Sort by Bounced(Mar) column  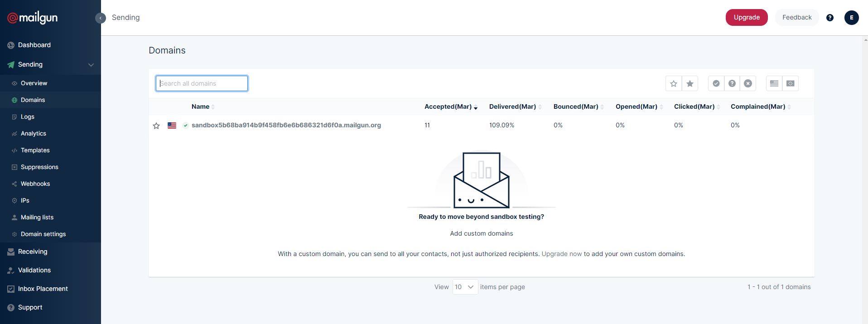pyautogui.click(x=579, y=106)
